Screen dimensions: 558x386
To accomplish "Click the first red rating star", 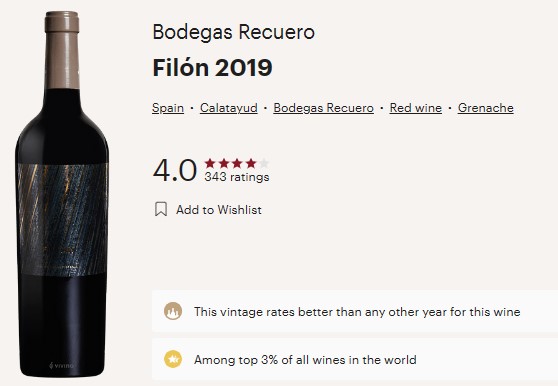I will pyautogui.click(x=210, y=163).
